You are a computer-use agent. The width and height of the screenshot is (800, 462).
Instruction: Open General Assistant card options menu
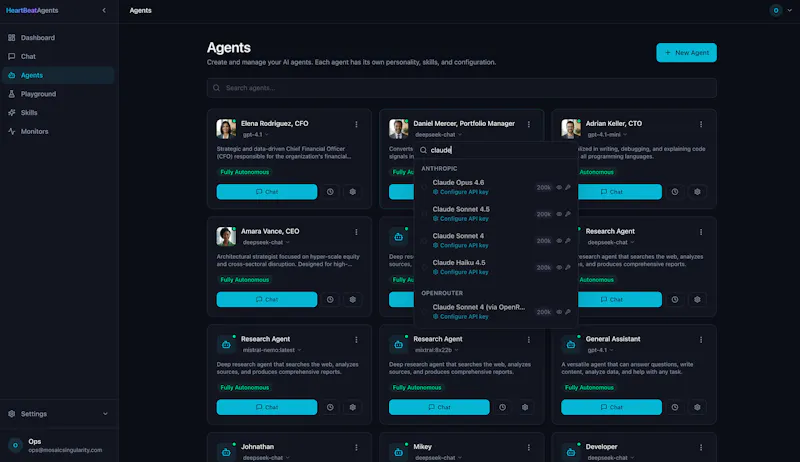pos(701,340)
